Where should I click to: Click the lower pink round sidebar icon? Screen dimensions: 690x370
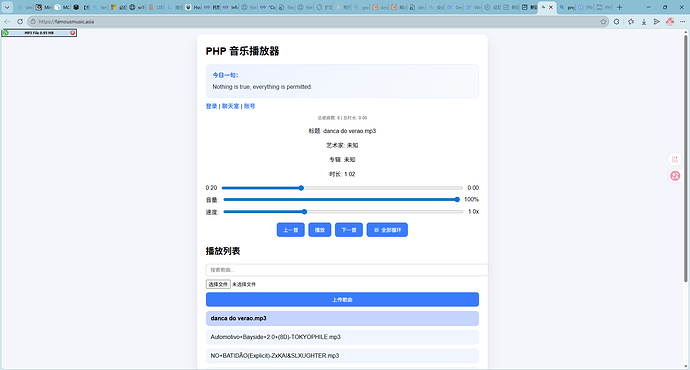click(675, 176)
